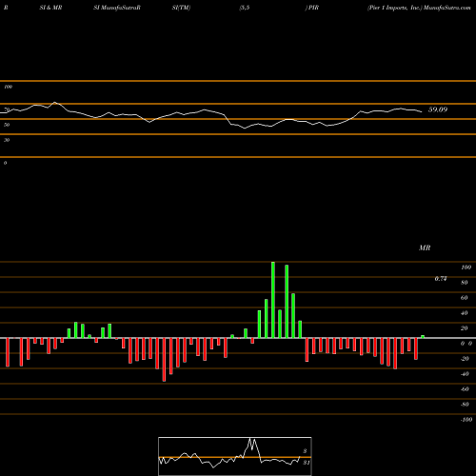Image resolution: width=476 pixels, height=476 pixels.
Task: Click the MR axis label -60
Action: 465,389
